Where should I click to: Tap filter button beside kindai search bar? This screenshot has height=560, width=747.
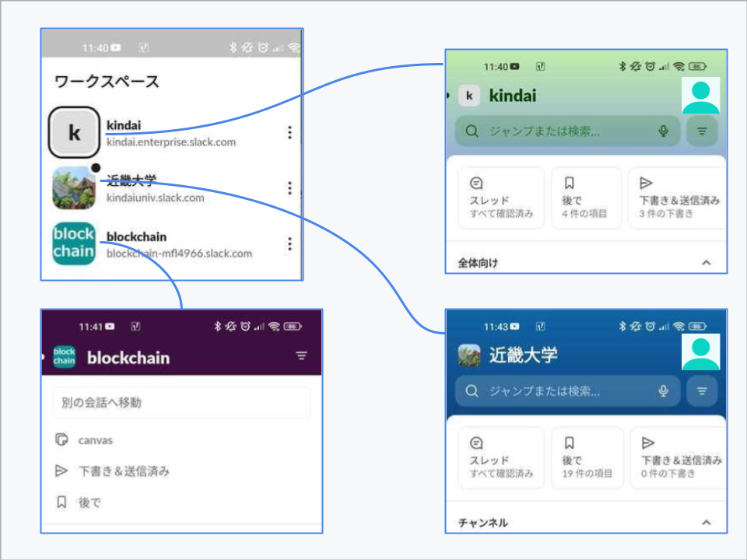click(x=702, y=131)
